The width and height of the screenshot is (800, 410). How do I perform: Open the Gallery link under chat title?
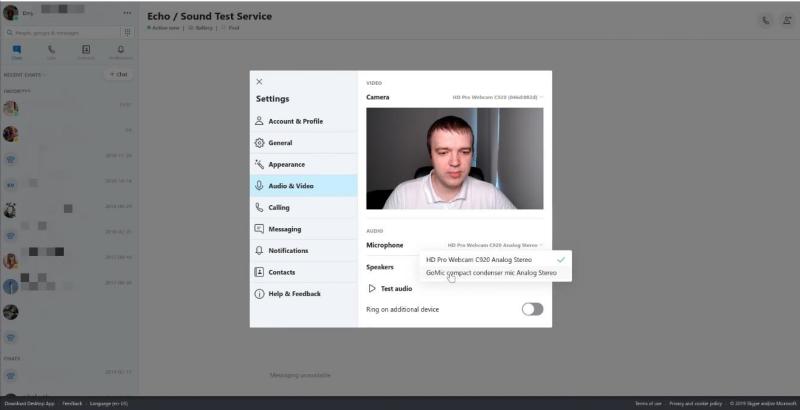[201, 28]
